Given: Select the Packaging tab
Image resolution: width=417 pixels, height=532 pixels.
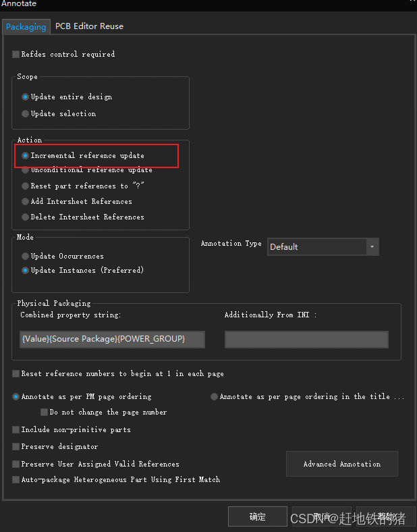Looking at the screenshot, I should coord(26,27).
